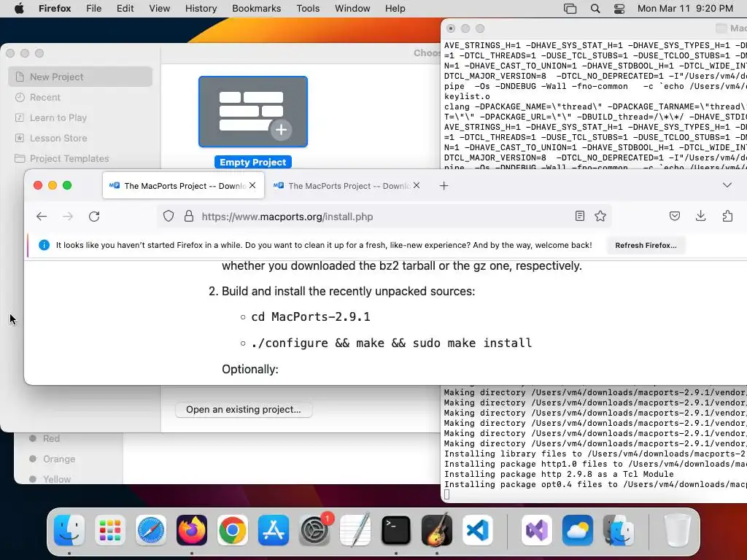The width and height of the screenshot is (747, 560).
Task: Select the first MacPorts Project tab
Action: click(x=183, y=186)
